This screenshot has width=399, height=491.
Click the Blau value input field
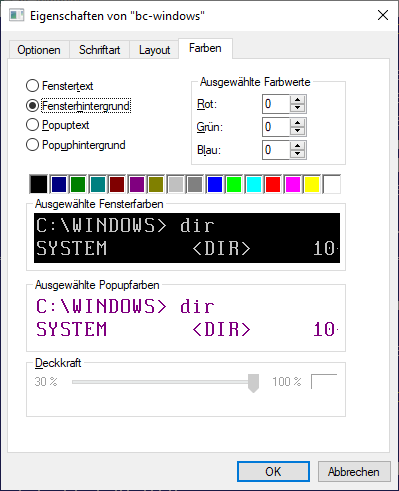[x=276, y=150]
